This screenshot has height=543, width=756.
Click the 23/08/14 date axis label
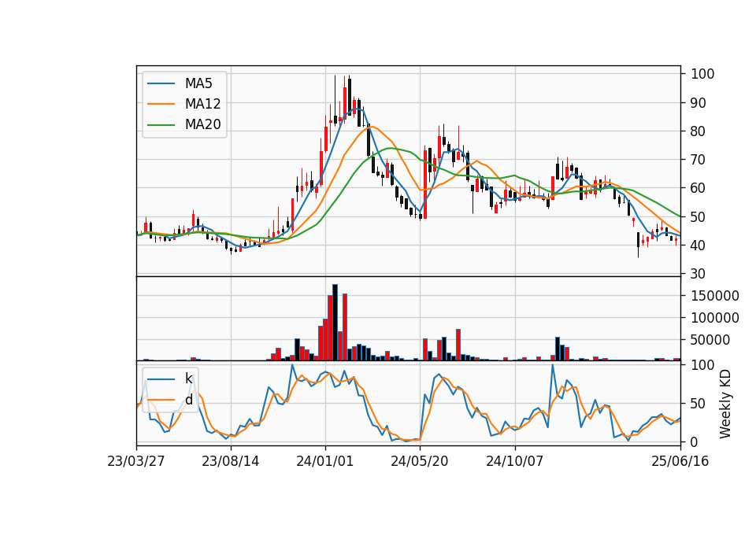pos(231,461)
